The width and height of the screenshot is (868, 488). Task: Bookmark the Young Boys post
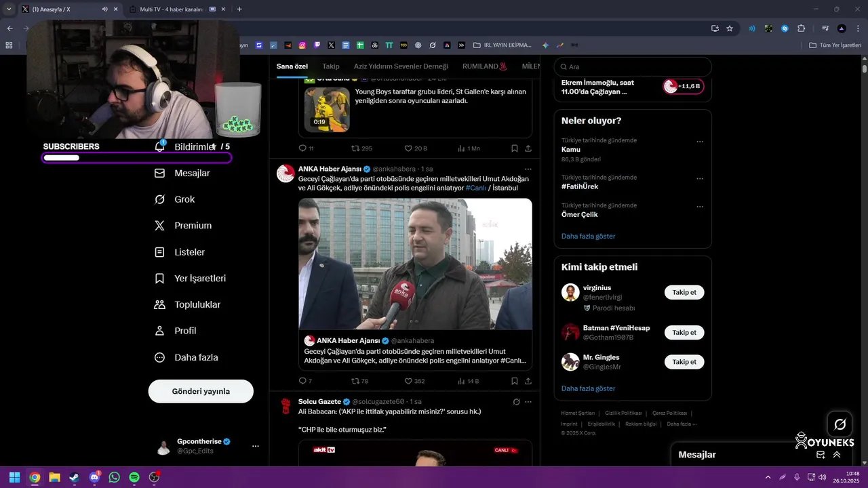pos(515,148)
